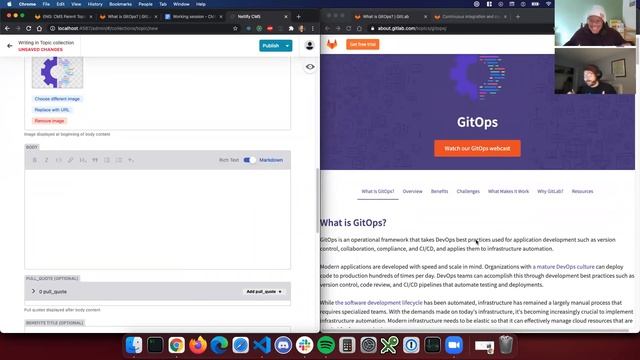Screen dimensions: 640x360
Task: Select the Benefits tab on the GitOps page
Action: point(439,191)
